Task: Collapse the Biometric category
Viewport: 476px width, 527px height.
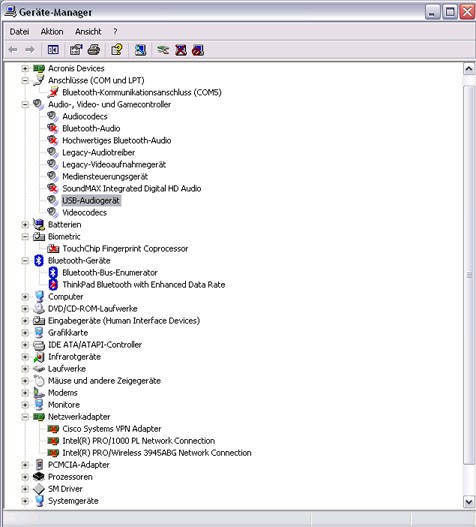Action: pyautogui.click(x=25, y=237)
